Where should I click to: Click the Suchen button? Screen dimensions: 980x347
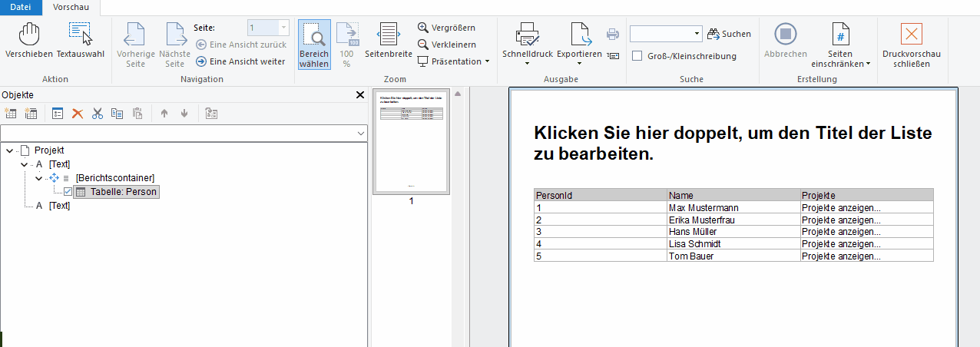(729, 34)
